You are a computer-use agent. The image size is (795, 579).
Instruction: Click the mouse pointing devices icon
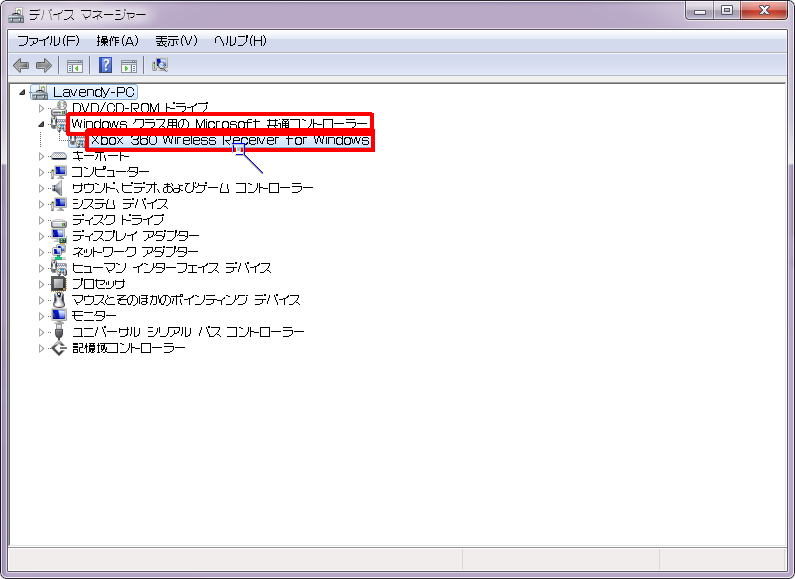(59, 300)
